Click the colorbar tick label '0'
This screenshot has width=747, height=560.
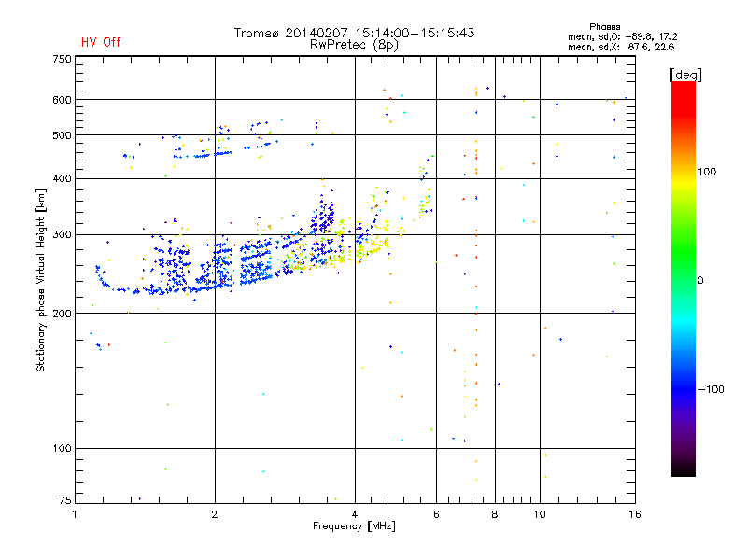pyautogui.click(x=700, y=281)
